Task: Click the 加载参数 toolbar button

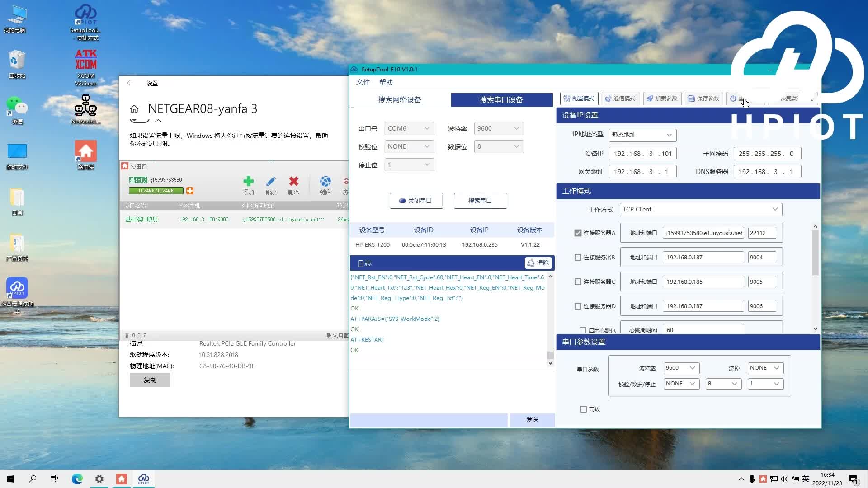Action: [662, 99]
